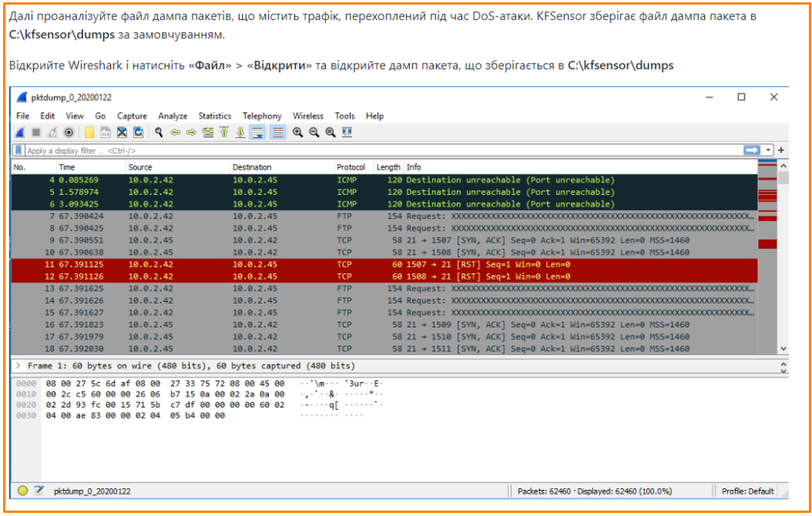Screen dimensions: 812x516
Task: Sort packets by the No. column header
Action: tap(33, 167)
